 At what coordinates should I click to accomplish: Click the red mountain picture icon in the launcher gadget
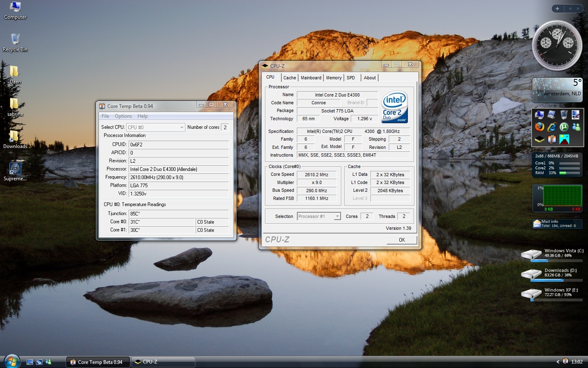point(564,139)
